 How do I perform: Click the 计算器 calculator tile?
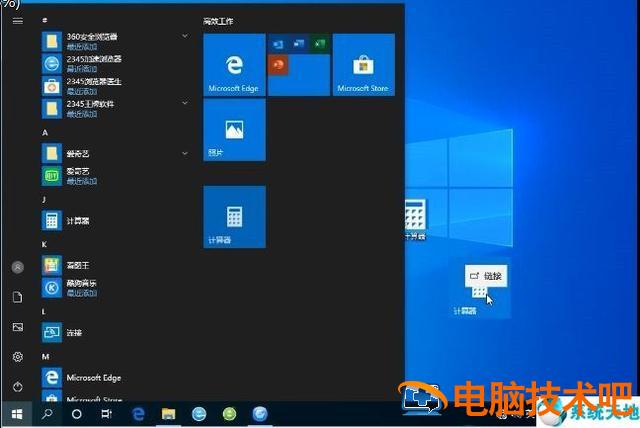(234, 217)
